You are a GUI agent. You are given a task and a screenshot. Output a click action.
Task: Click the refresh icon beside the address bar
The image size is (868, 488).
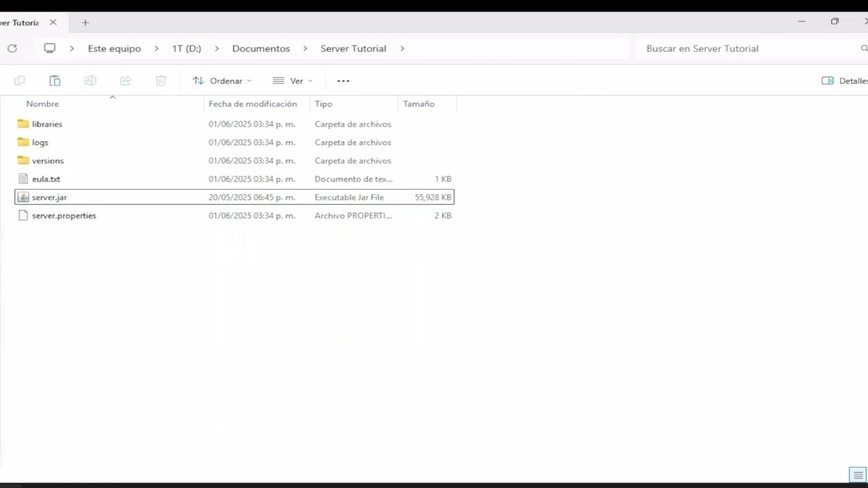12,48
